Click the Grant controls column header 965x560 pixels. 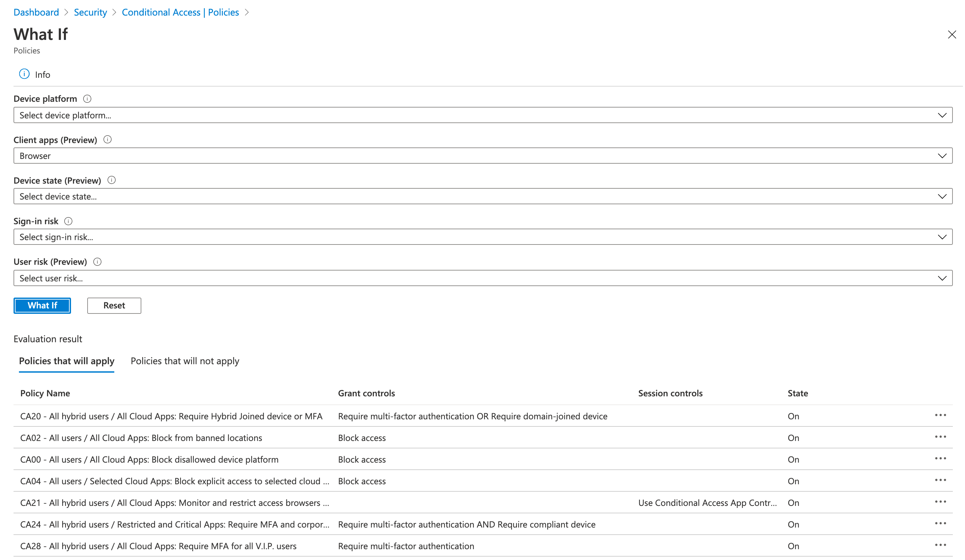pos(366,393)
